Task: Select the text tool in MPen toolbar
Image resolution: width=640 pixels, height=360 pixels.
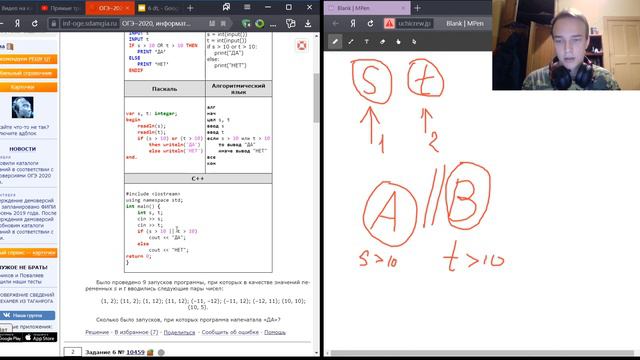Action: click(x=367, y=42)
